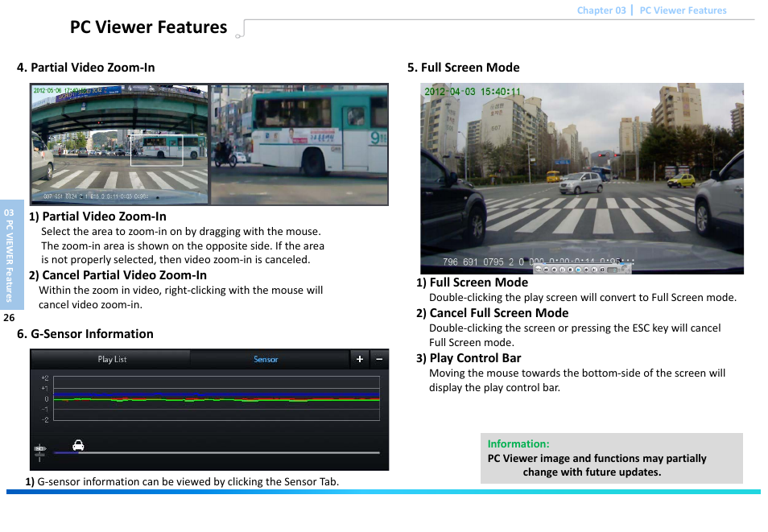Click the green 'Information:' label

point(518,443)
